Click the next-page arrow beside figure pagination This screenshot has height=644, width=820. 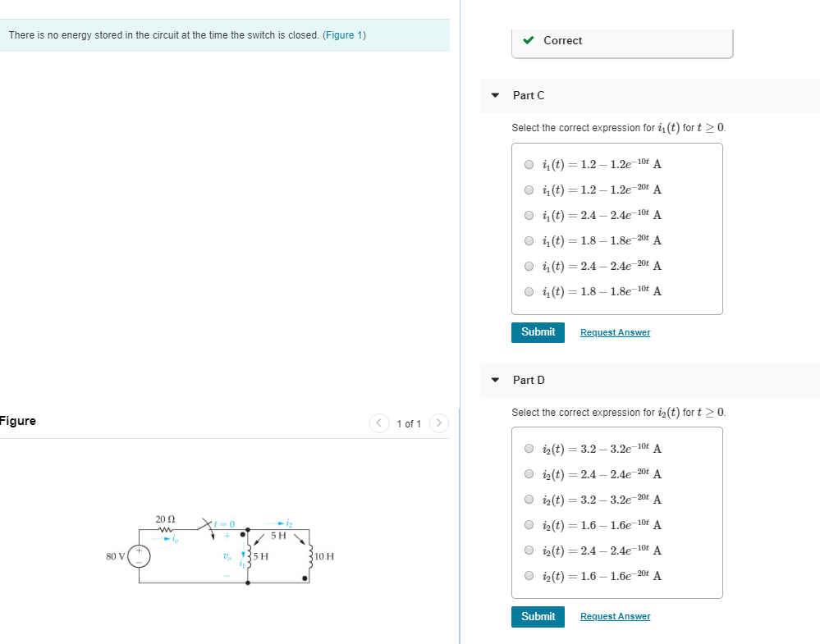(439, 423)
